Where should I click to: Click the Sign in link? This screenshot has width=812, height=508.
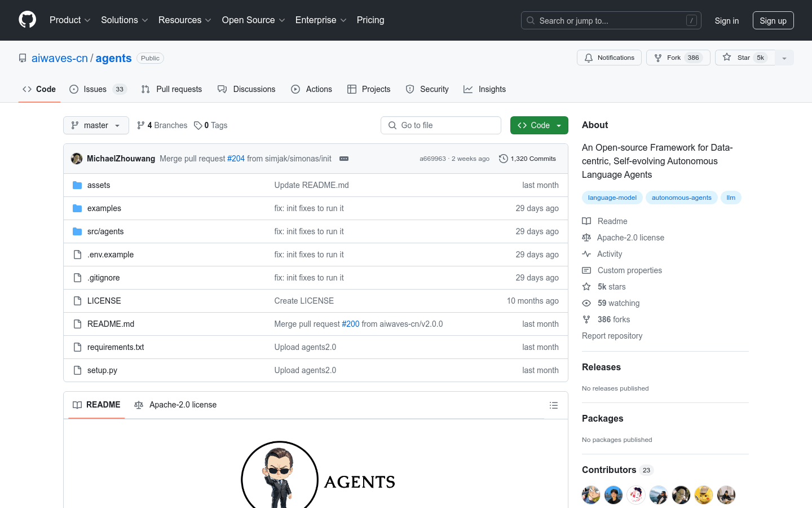(x=726, y=20)
